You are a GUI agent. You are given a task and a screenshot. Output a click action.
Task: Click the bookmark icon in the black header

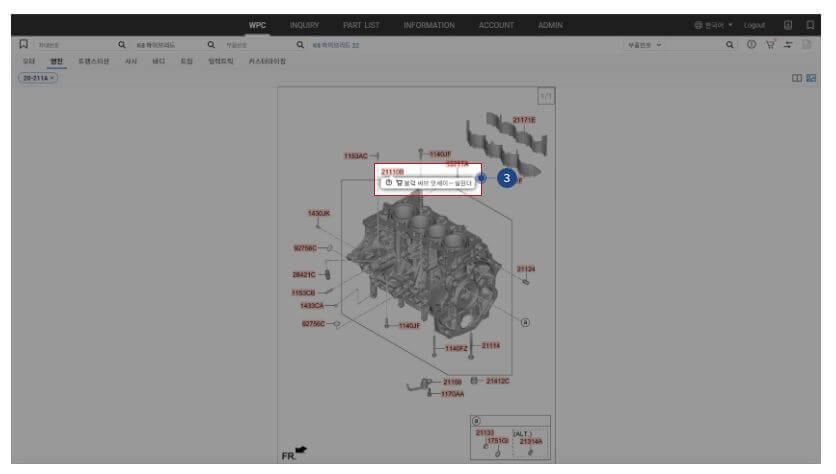click(810, 25)
